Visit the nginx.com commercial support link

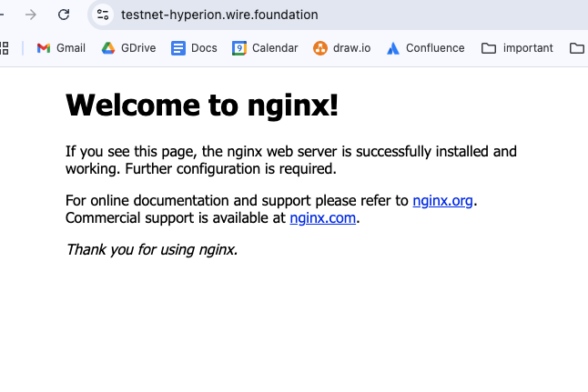(322, 218)
